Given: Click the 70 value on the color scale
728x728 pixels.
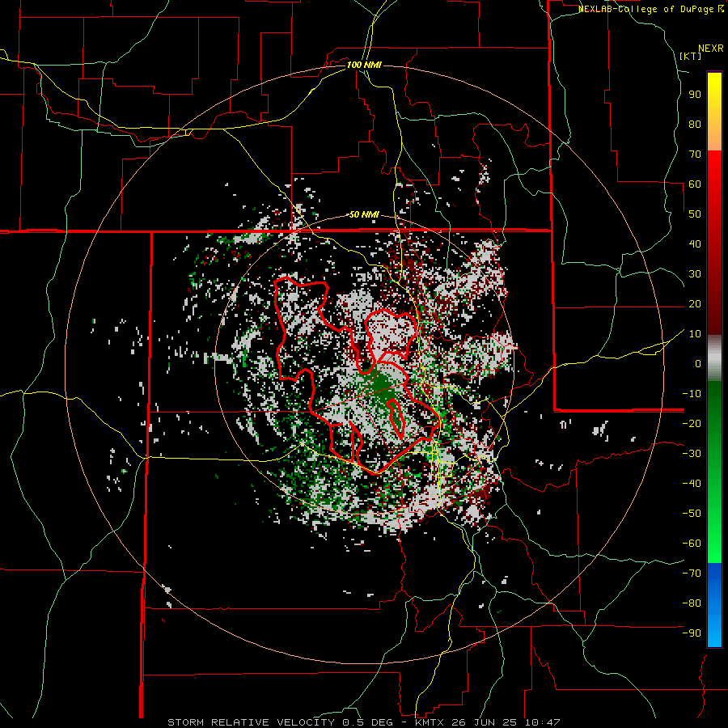Looking at the screenshot, I should [x=695, y=154].
